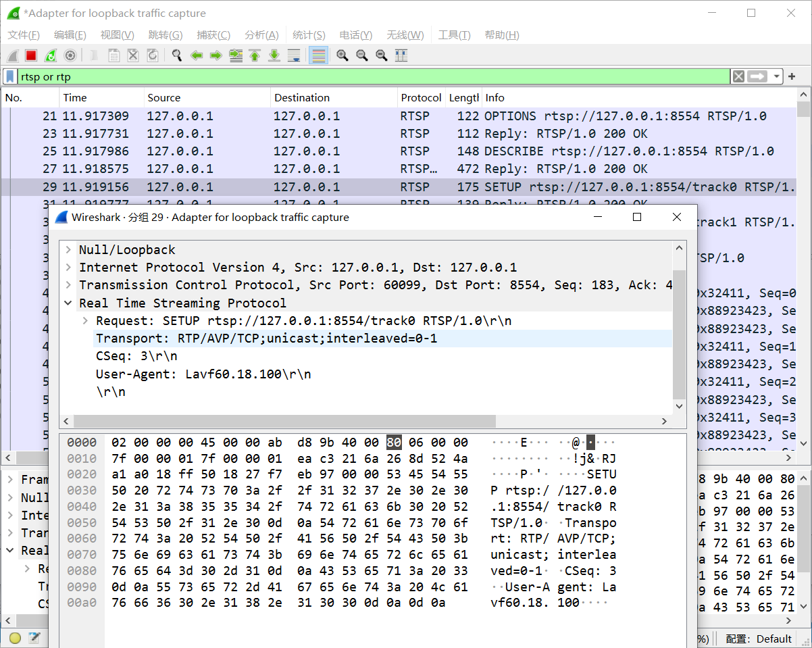Click the start capture shark fin icon

[x=12, y=55]
